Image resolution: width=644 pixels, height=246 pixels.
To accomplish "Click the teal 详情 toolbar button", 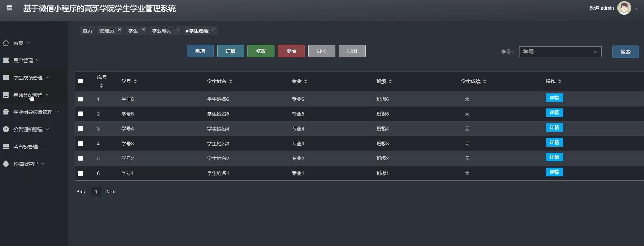I will click(230, 51).
